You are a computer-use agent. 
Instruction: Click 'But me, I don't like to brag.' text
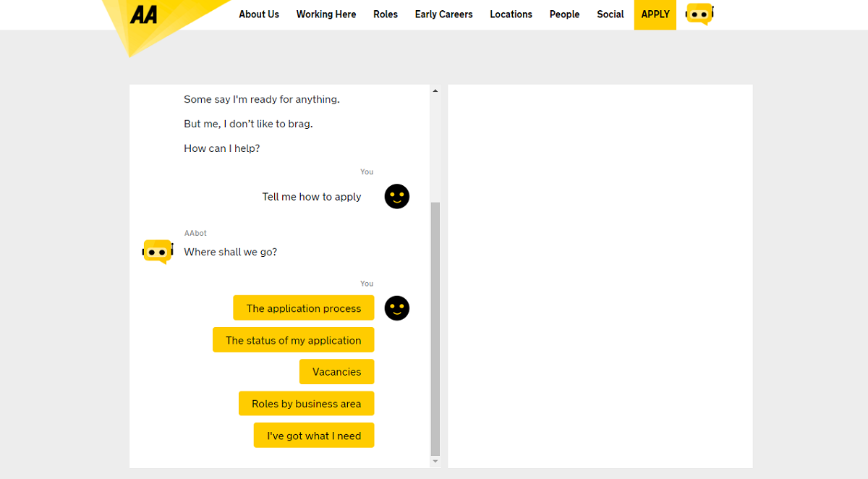tap(248, 124)
